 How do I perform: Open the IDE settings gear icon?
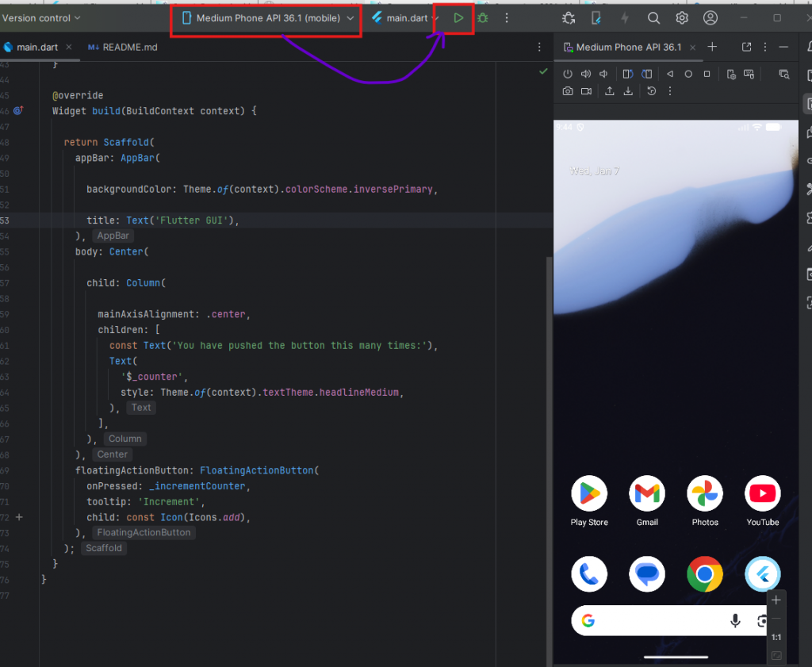[682, 17]
